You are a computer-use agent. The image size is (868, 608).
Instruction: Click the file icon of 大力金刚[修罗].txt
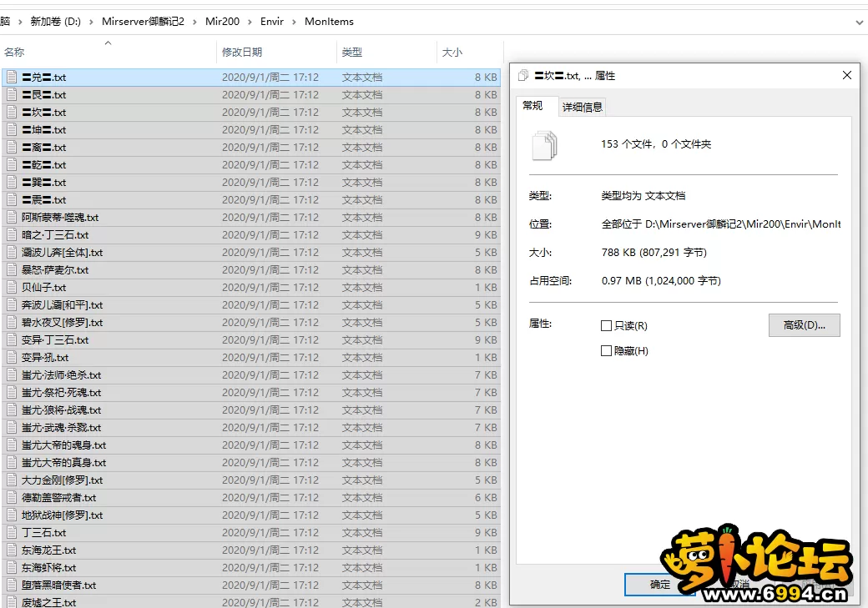point(12,480)
